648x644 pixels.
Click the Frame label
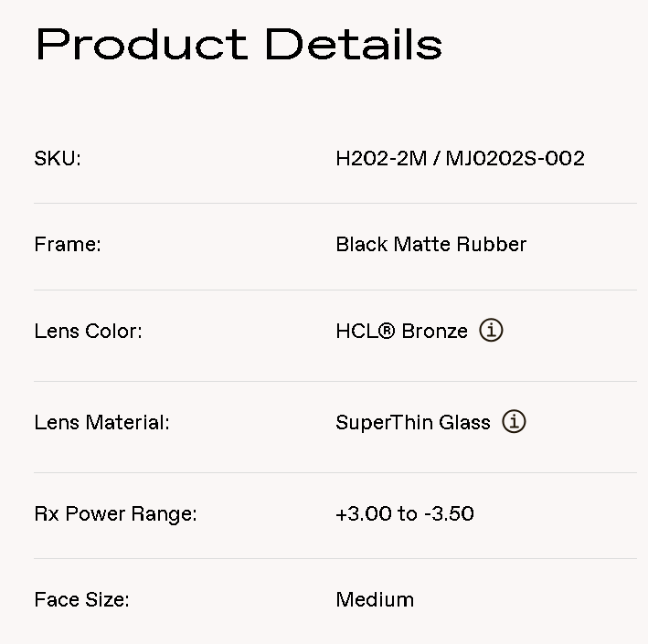point(68,244)
